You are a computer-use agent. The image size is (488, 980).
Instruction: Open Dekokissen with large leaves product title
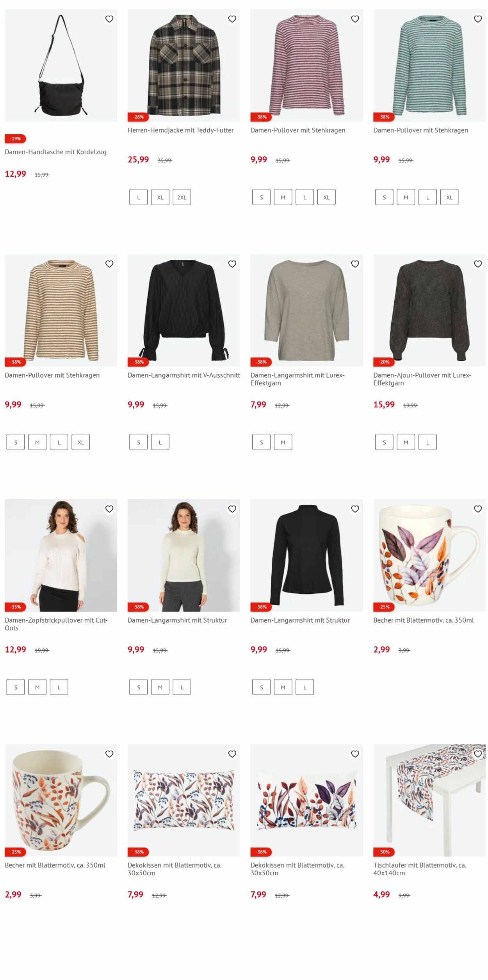pos(297,869)
